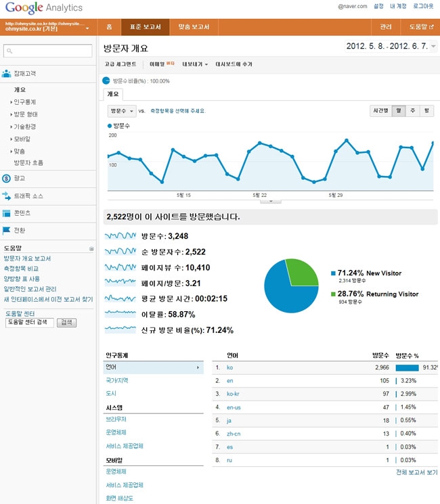The width and height of the screenshot is (440, 504).
Task: Switch the graph to 주 weekly view
Action: coord(412,110)
